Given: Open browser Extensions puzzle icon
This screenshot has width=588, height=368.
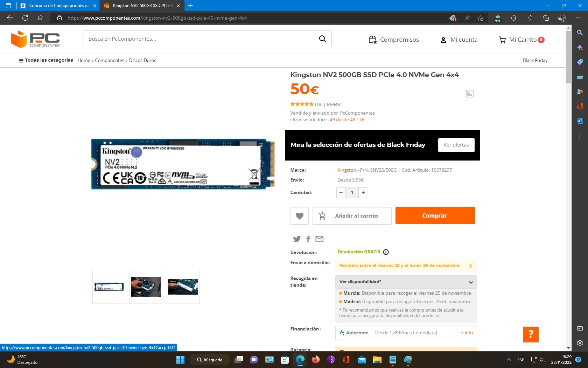Looking at the screenshot, I should pyautogui.click(x=513, y=18).
